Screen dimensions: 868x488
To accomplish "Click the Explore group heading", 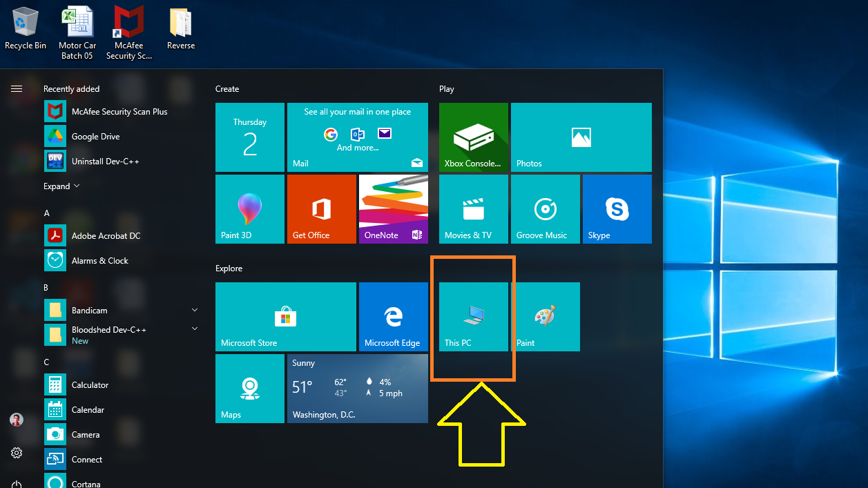I will click(229, 269).
